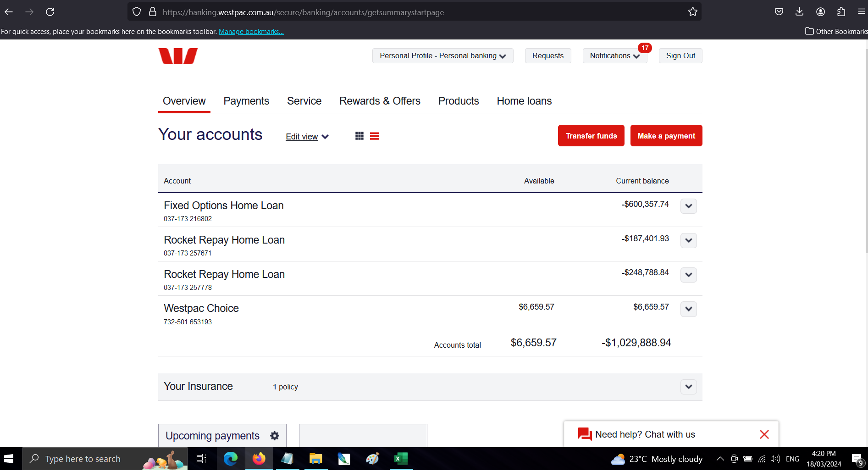Close the chat help popup
Screen dimensions: 868x472
[x=764, y=434]
